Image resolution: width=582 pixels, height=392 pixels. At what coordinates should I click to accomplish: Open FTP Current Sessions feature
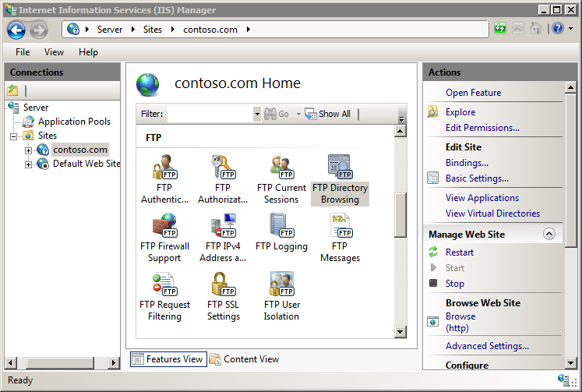[x=281, y=179]
